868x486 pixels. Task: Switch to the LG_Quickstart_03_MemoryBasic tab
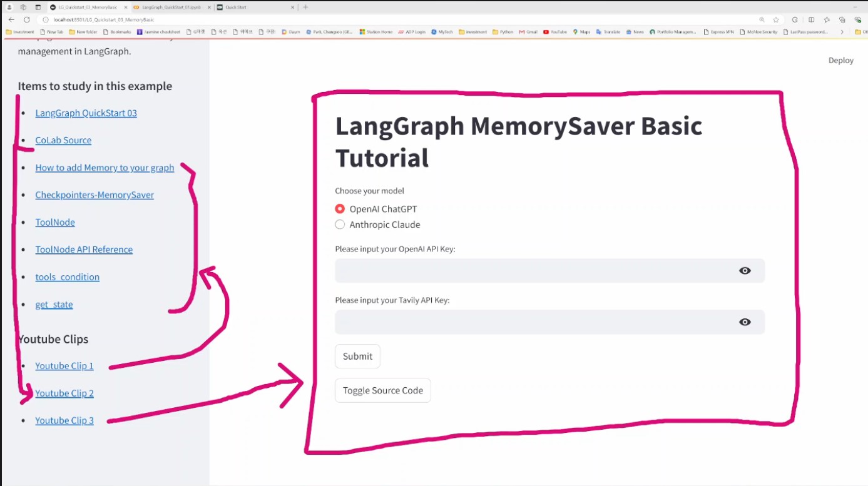tap(88, 7)
